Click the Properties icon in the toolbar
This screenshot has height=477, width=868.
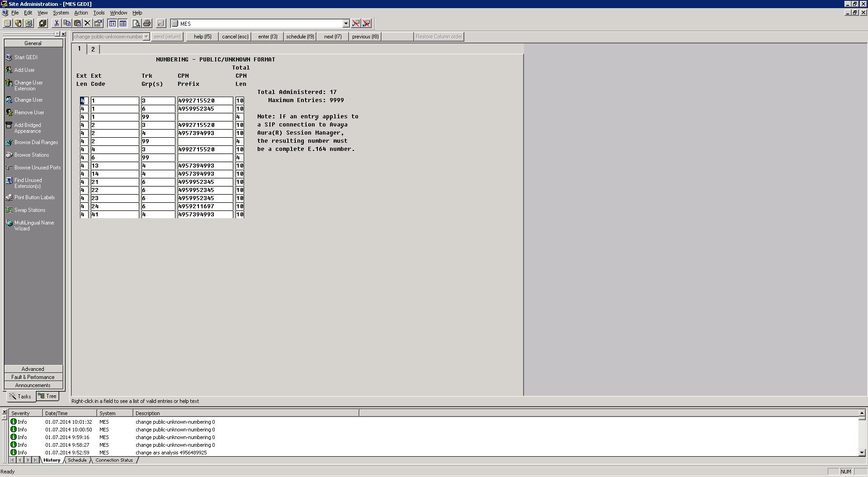pos(98,23)
